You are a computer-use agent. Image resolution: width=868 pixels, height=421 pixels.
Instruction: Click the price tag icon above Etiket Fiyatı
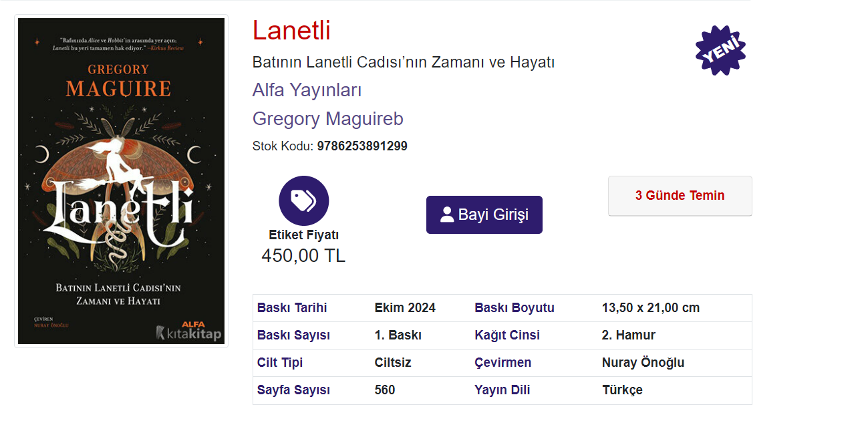[303, 200]
